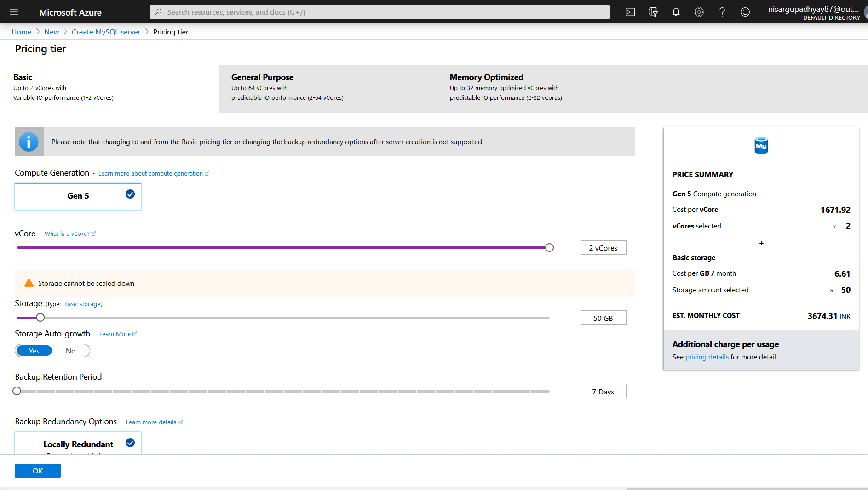The height and width of the screenshot is (490, 868).
Task: Click the OK button
Action: click(38, 471)
